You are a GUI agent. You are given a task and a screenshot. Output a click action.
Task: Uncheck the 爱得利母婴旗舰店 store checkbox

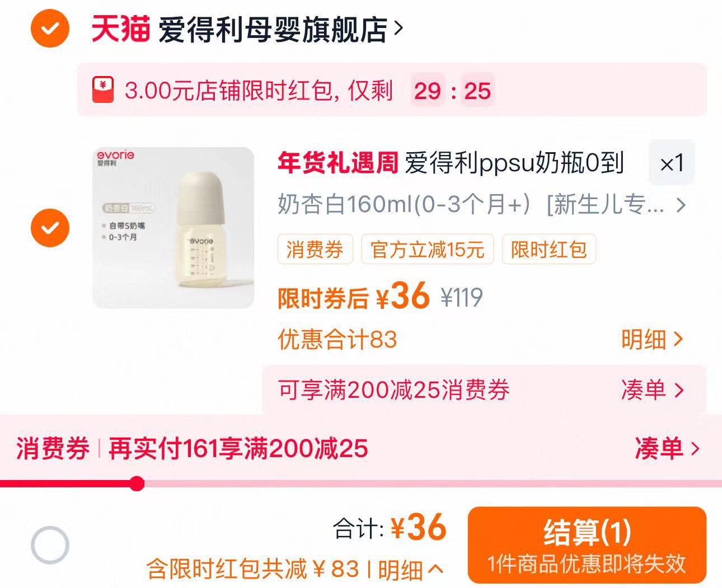[50, 29]
